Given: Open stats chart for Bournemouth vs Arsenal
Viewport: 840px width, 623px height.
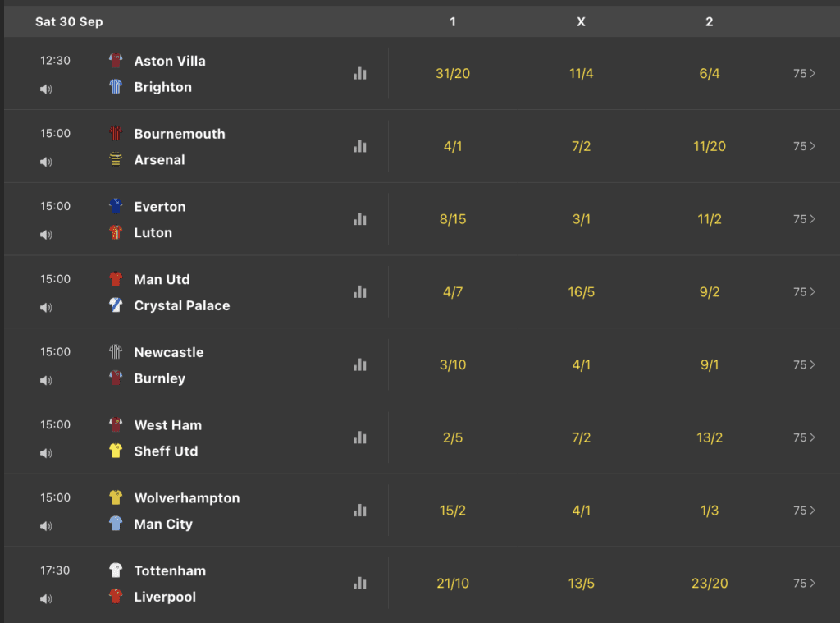Looking at the screenshot, I should [360, 146].
